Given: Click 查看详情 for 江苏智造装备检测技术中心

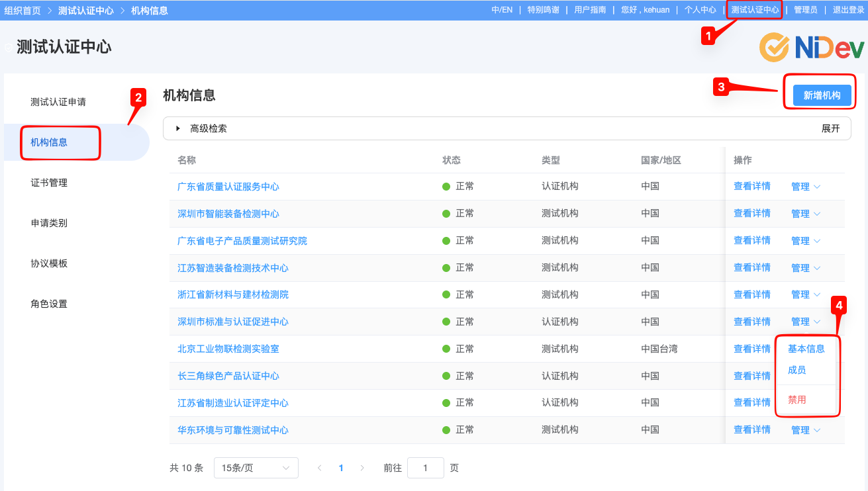Looking at the screenshot, I should click(x=752, y=267).
